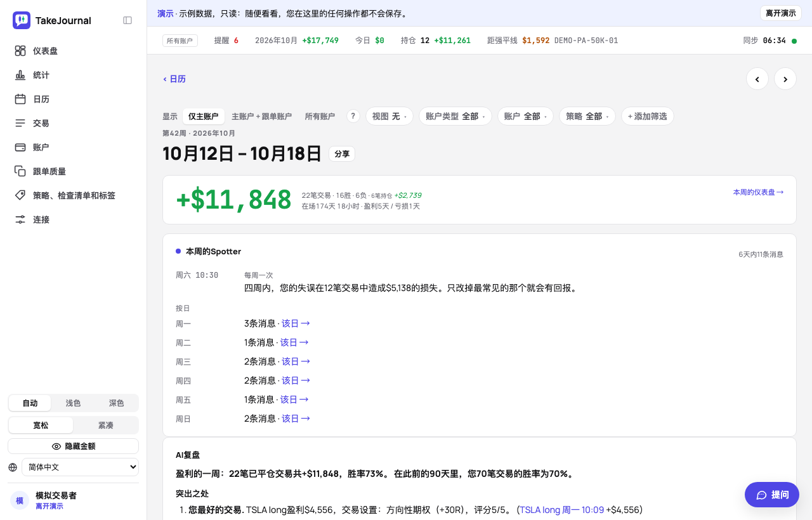Switch to 浅色 light theme
This screenshot has height=520, width=812.
[73, 403]
